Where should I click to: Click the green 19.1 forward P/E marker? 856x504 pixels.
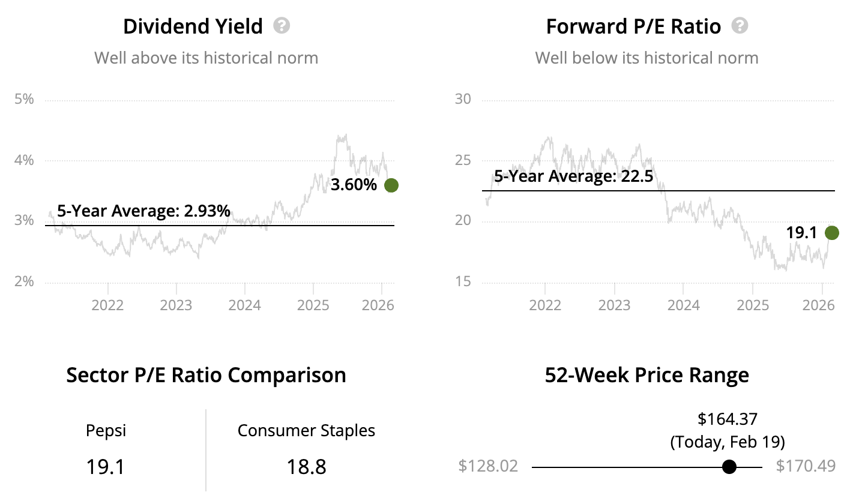tap(831, 232)
